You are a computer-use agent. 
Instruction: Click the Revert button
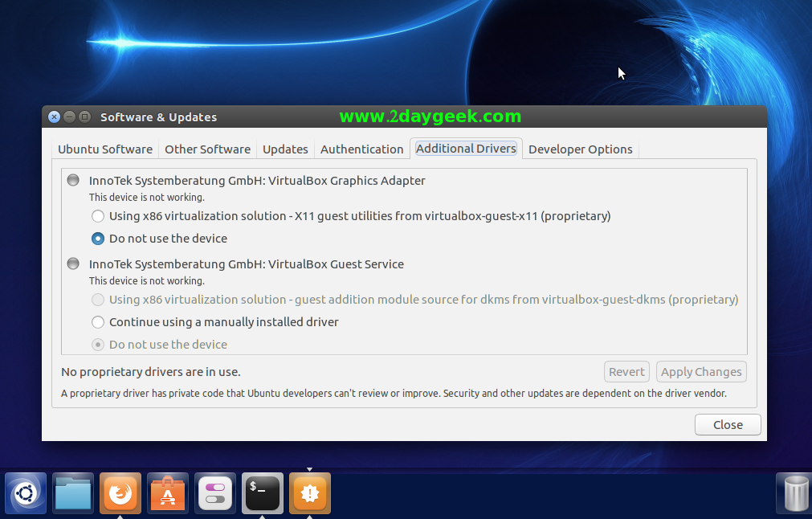(626, 372)
